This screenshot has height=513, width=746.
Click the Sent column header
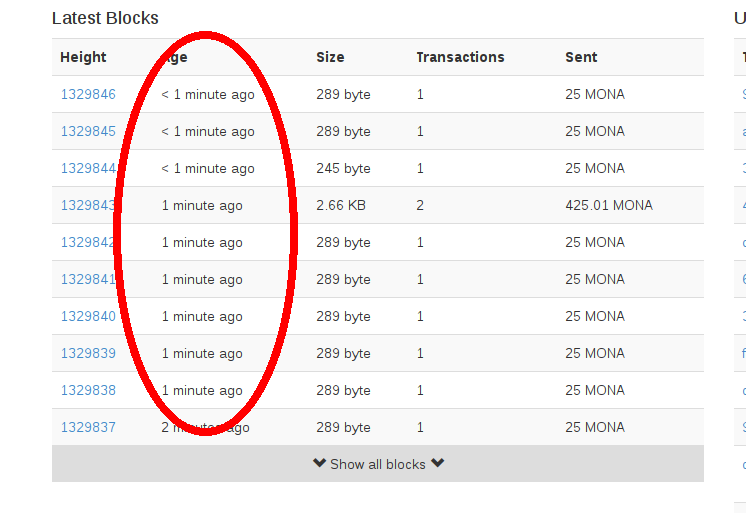coord(581,57)
